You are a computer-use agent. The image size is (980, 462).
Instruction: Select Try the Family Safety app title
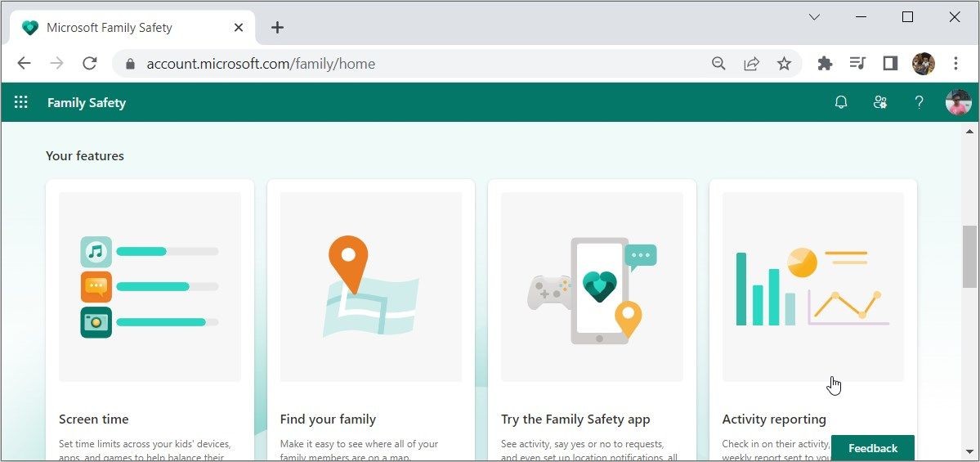[x=575, y=419]
